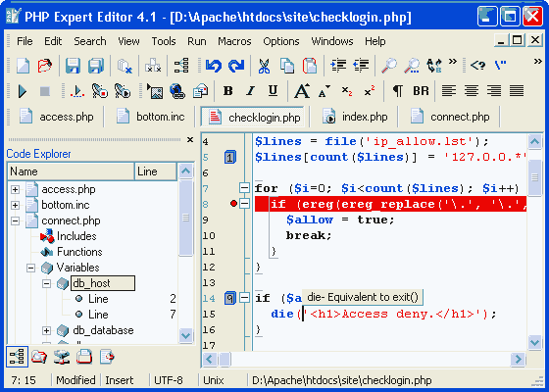Collapse Variables tree node
Screen dimensions: 549x392
pos(30,269)
